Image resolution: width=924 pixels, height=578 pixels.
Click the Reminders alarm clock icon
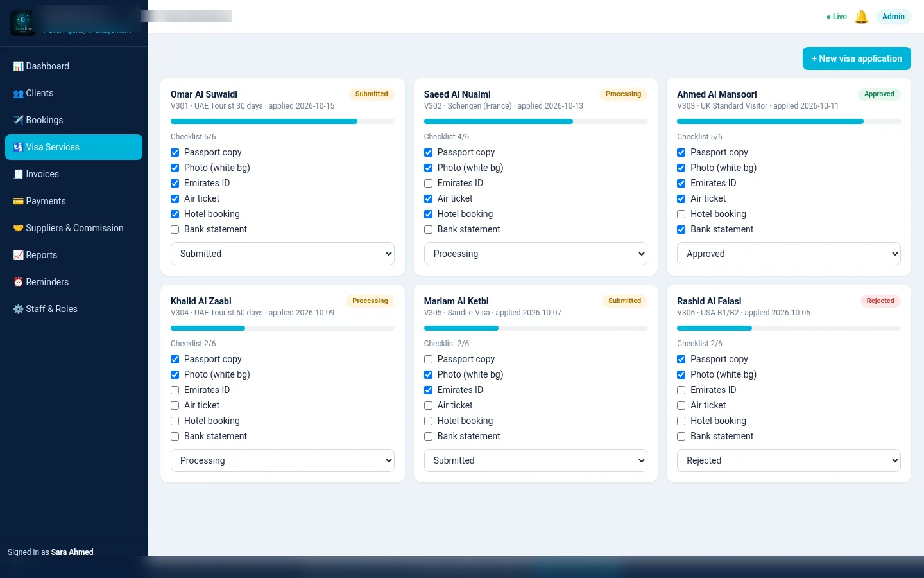coord(18,282)
